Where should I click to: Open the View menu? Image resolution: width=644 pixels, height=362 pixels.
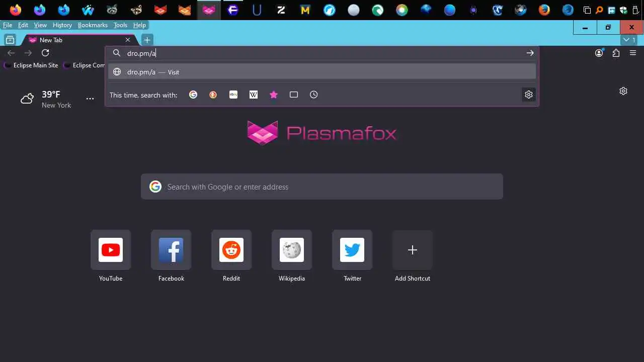pyautogui.click(x=40, y=25)
